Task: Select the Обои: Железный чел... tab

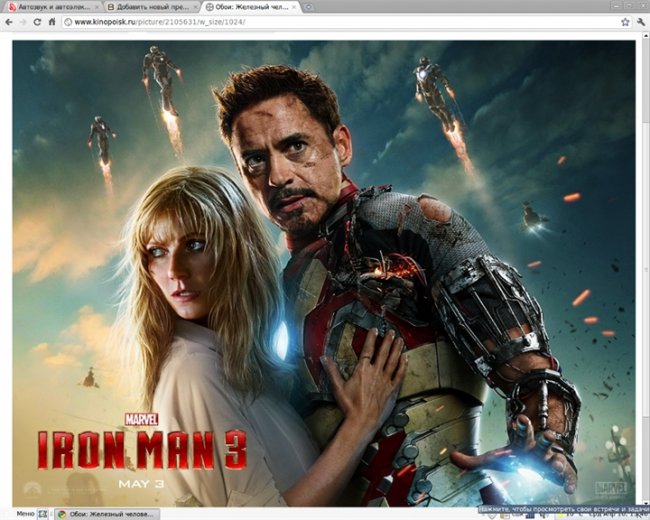Action: coord(246,7)
